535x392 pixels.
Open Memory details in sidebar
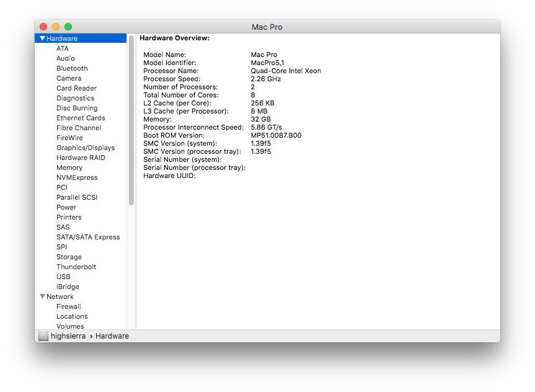point(69,167)
